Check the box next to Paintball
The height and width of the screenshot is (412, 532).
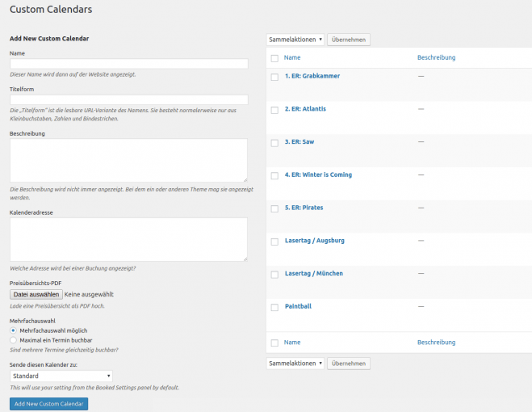[274, 307]
